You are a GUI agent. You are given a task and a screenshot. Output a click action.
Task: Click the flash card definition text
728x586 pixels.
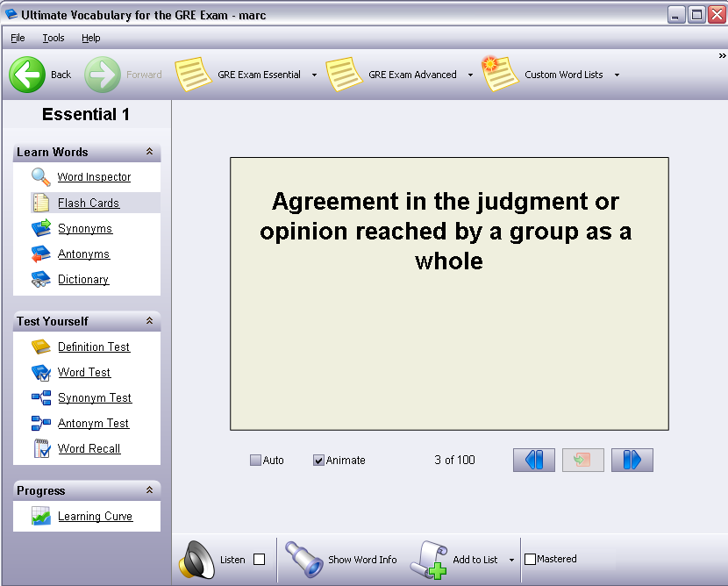(446, 232)
